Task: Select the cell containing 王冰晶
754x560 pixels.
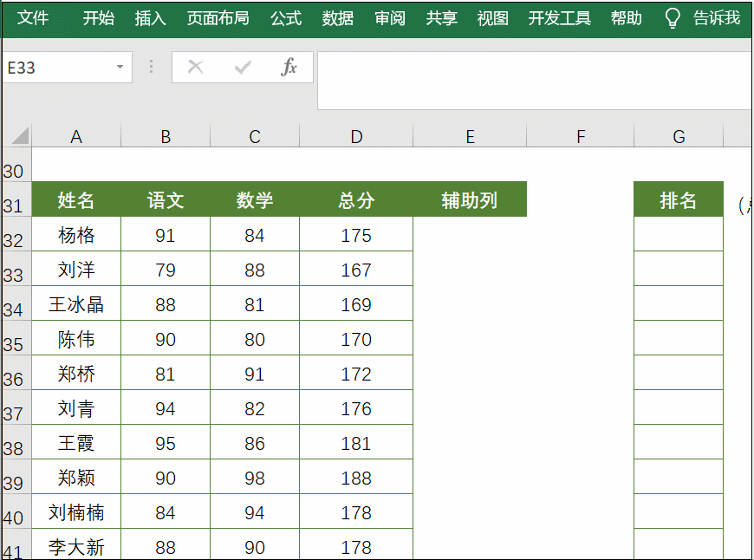Action: 76,303
